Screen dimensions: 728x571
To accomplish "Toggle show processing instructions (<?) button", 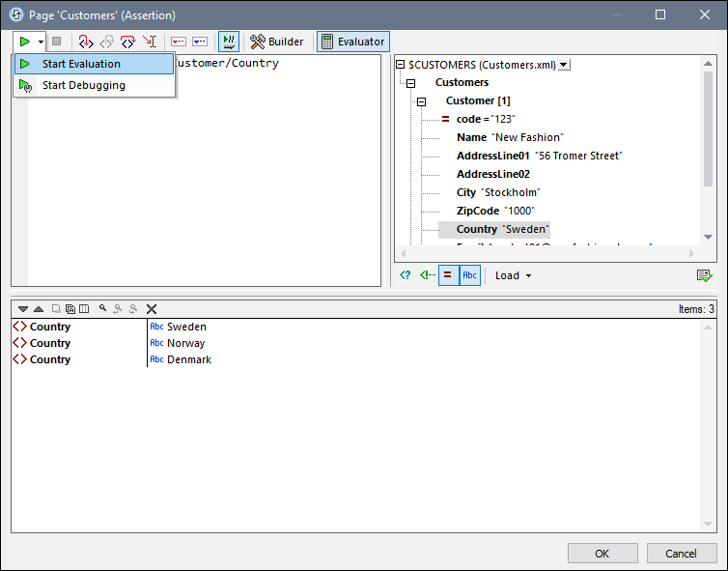I will click(406, 275).
